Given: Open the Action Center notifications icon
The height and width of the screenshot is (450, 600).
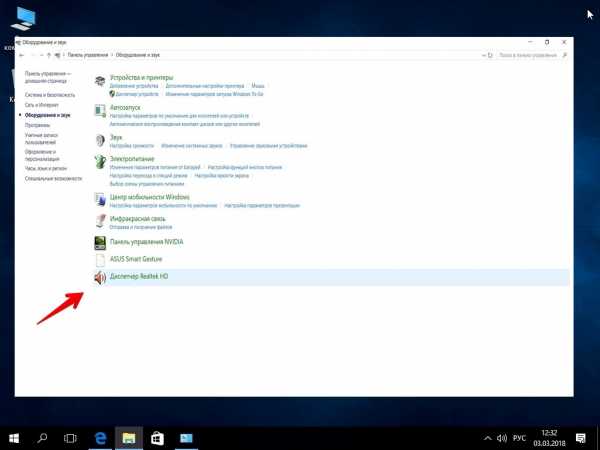Looking at the screenshot, I should pos(580,438).
